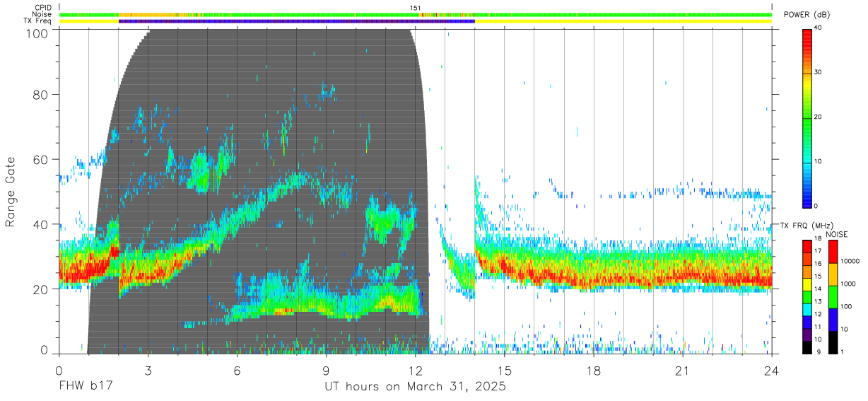Click the POWER colorbar tick label 30
Viewport: 868px width, 401px height.
pos(818,72)
